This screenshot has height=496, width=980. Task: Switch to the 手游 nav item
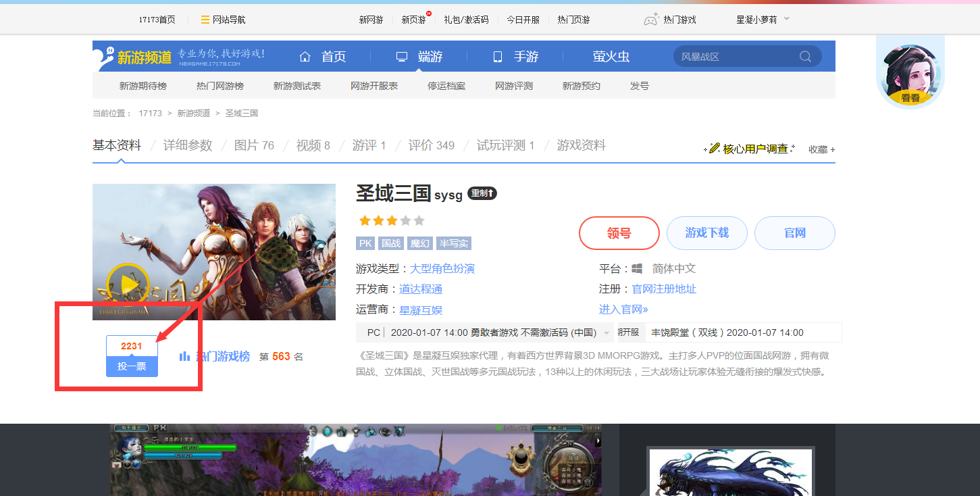(x=526, y=57)
